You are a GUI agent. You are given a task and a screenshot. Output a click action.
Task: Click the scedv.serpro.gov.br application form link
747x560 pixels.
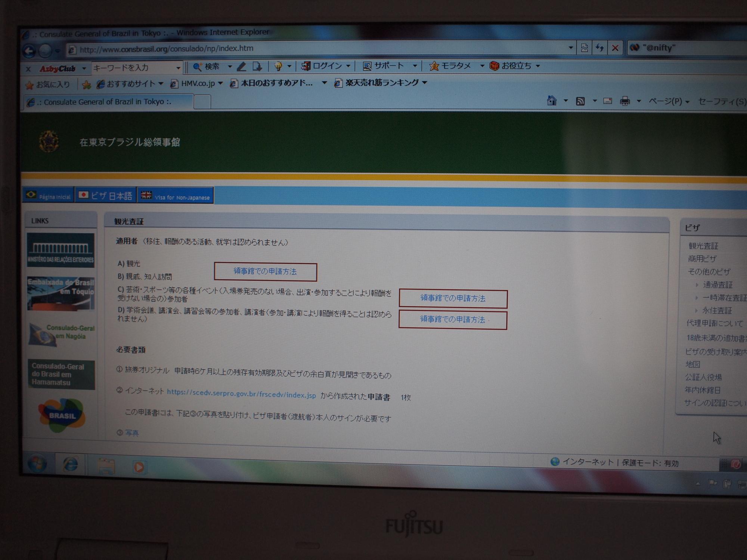241,394
